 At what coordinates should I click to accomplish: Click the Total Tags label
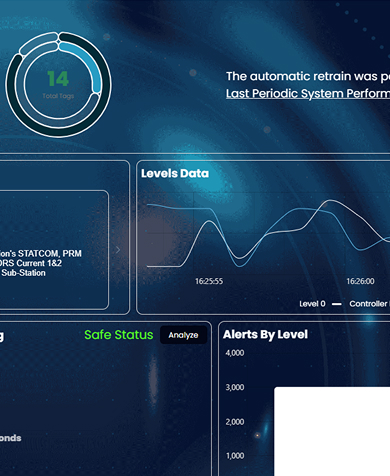(58, 96)
